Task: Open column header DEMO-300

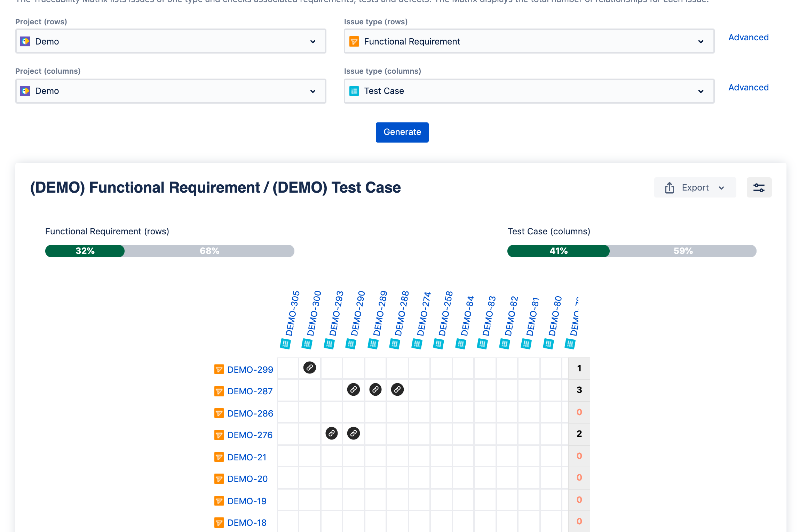Action: click(x=314, y=313)
